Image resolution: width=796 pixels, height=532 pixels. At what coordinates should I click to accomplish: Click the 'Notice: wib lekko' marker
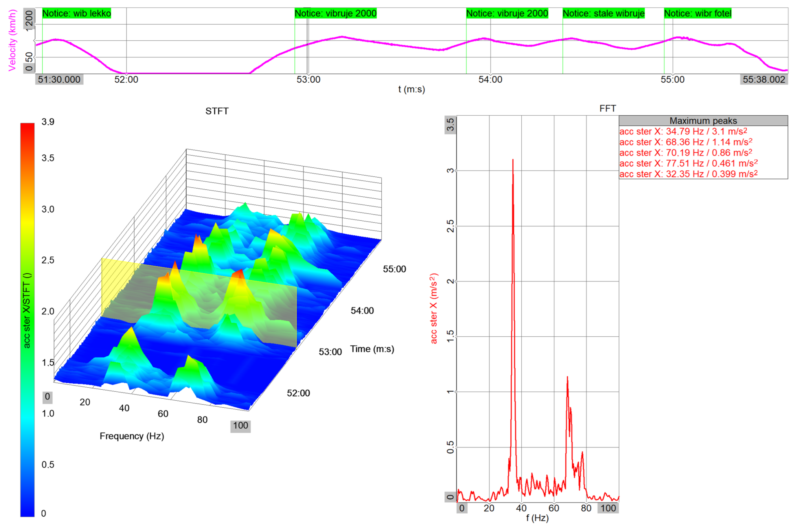tap(76, 14)
